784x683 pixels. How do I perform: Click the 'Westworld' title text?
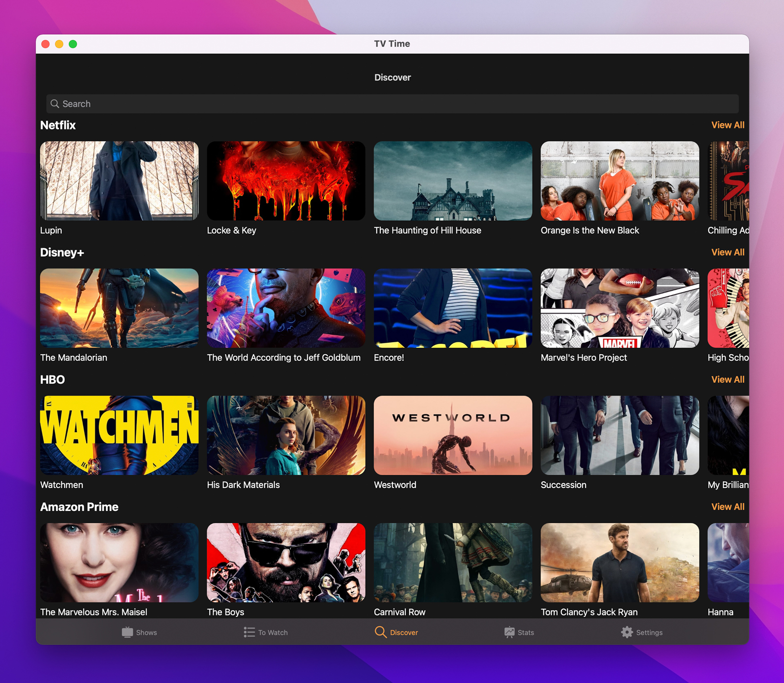(x=395, y=485)
